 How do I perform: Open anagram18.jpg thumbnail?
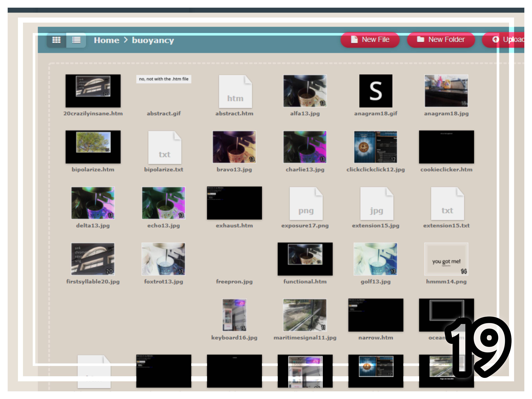click(446, 91)
